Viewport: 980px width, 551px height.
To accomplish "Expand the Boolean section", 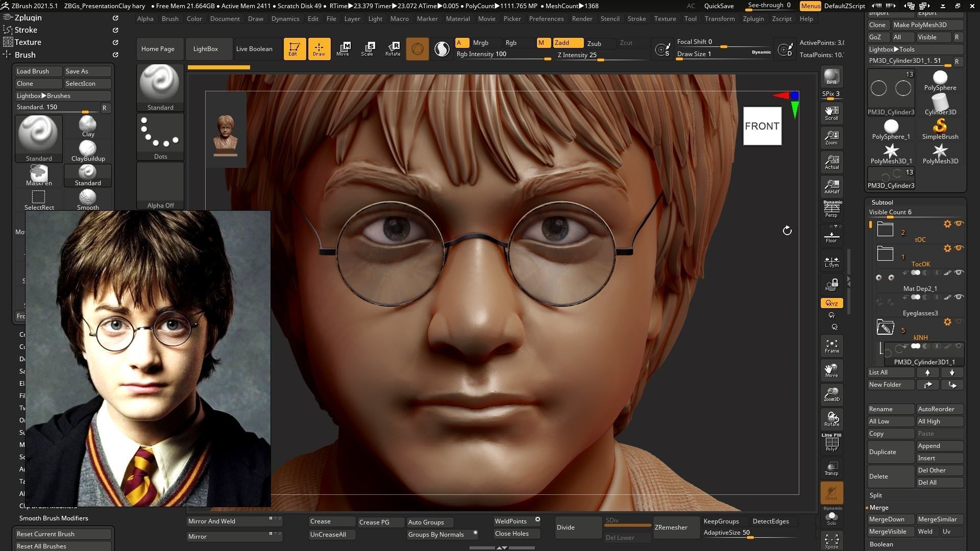I will [x=881, y=544].
